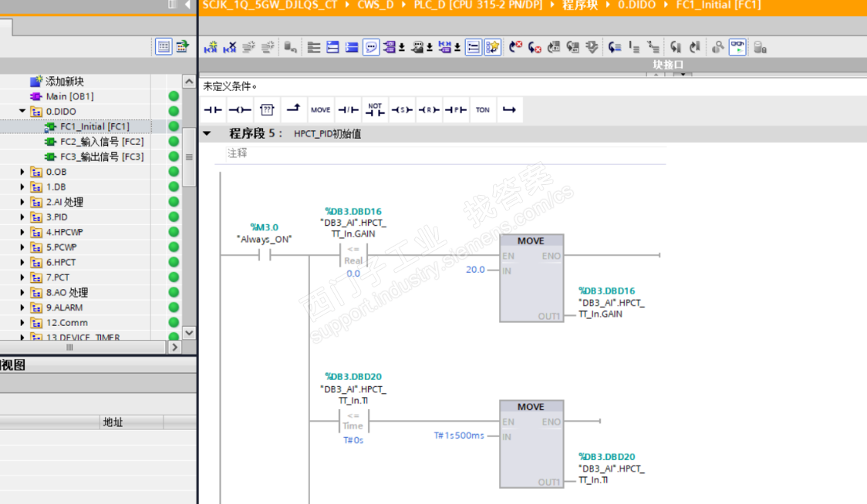
Task: Select the Always_ON contact
Action: (x=265, y=255)
